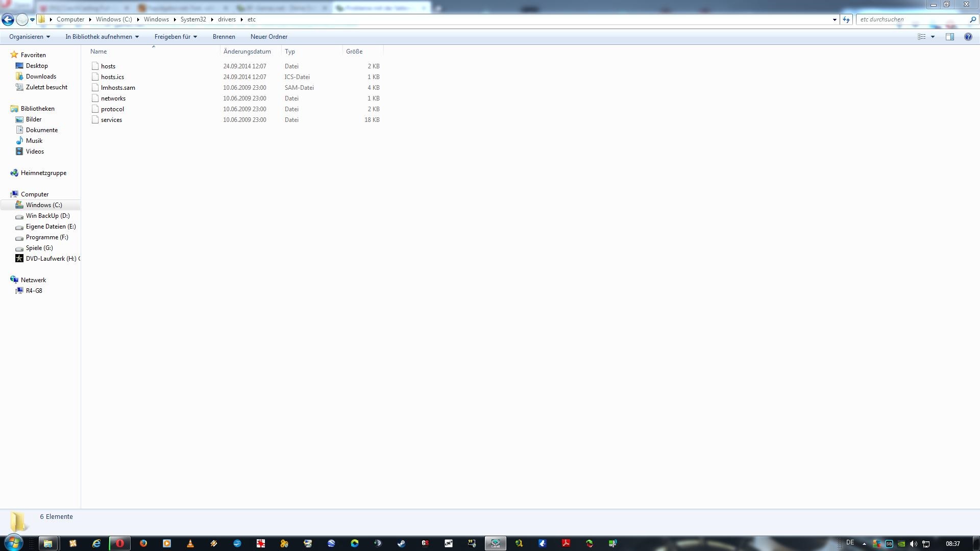Open the Organisieren menu

click(x=29, y=37)
